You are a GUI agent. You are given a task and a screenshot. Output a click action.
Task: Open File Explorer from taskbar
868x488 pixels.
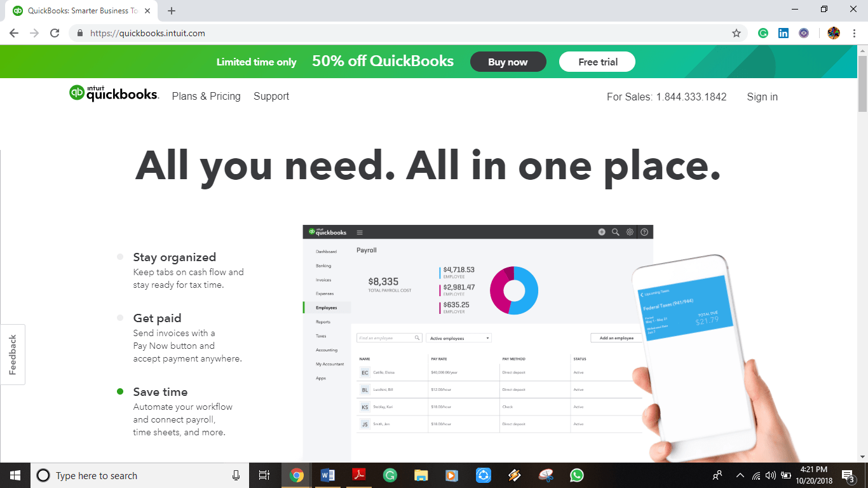pos(421,475)
